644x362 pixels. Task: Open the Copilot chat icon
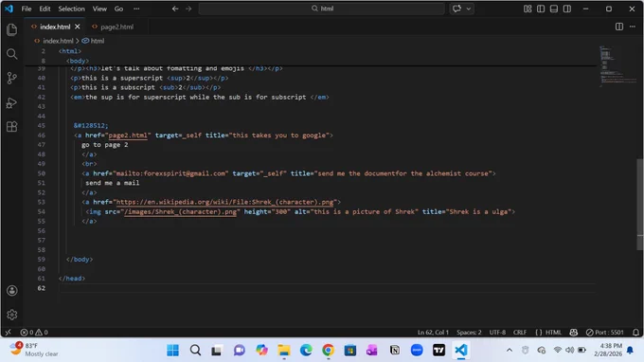(x=456, y=9)
